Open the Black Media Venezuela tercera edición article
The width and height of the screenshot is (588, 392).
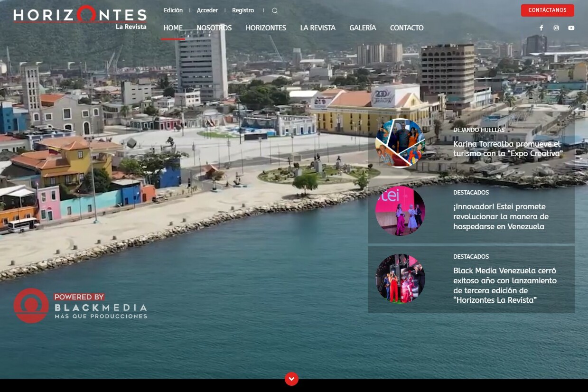click(505, 285)
